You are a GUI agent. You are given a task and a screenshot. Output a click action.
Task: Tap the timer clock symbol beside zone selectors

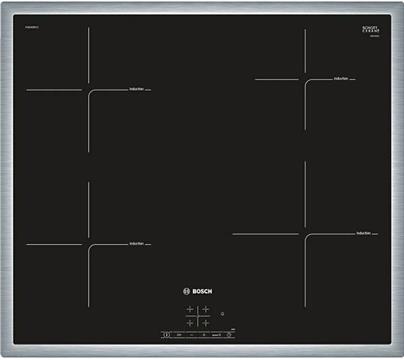pos(222,314)
